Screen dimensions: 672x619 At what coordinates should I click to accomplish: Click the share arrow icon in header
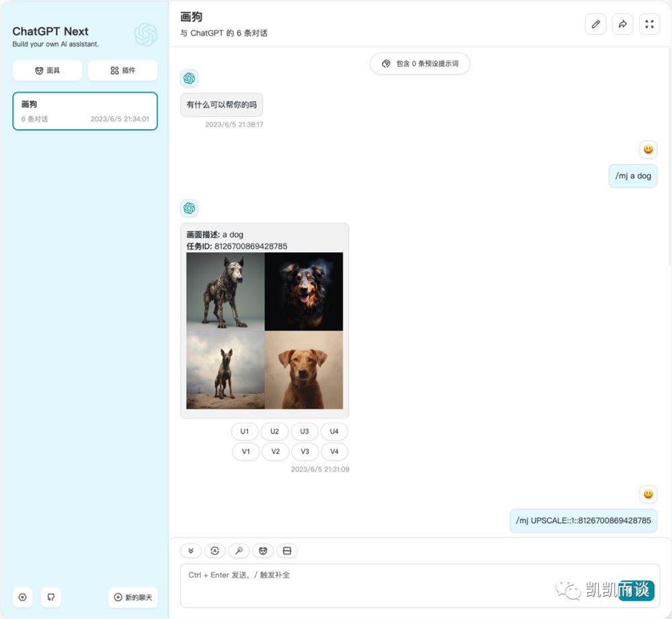pyautogui.click(x=622, y=24)
